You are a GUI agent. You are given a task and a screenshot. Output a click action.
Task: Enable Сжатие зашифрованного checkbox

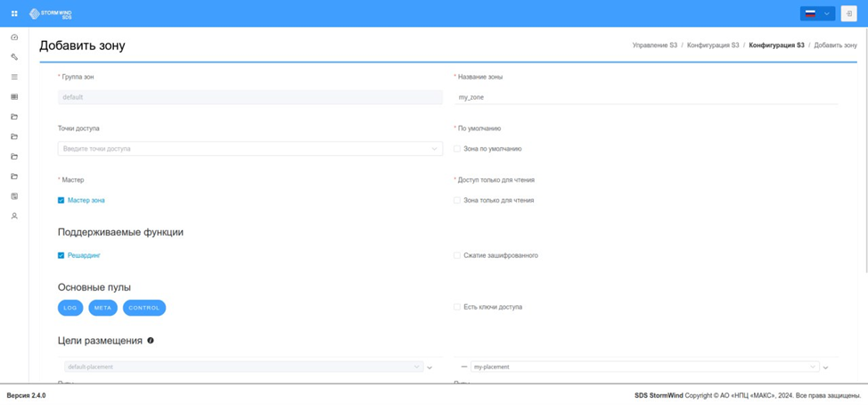click(456, 255)
